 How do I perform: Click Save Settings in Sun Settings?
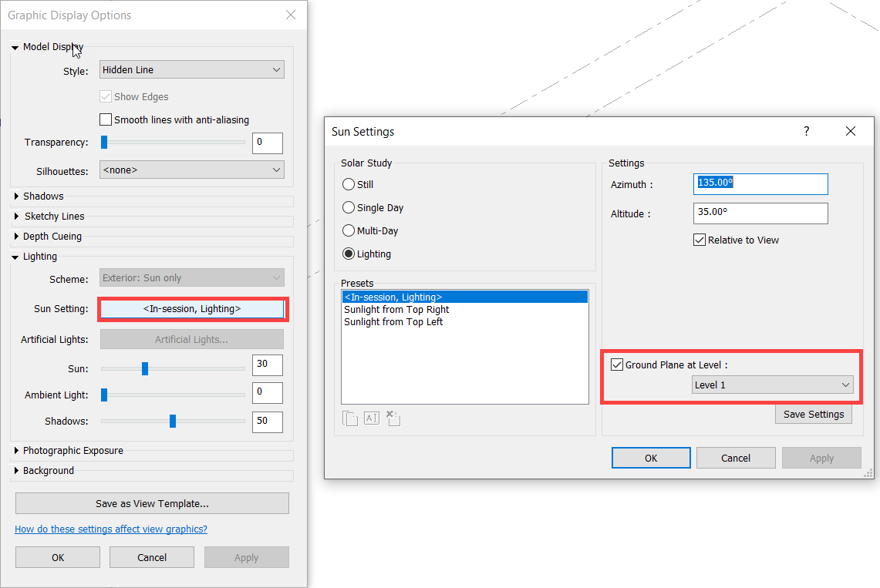(x=813, y=414)
